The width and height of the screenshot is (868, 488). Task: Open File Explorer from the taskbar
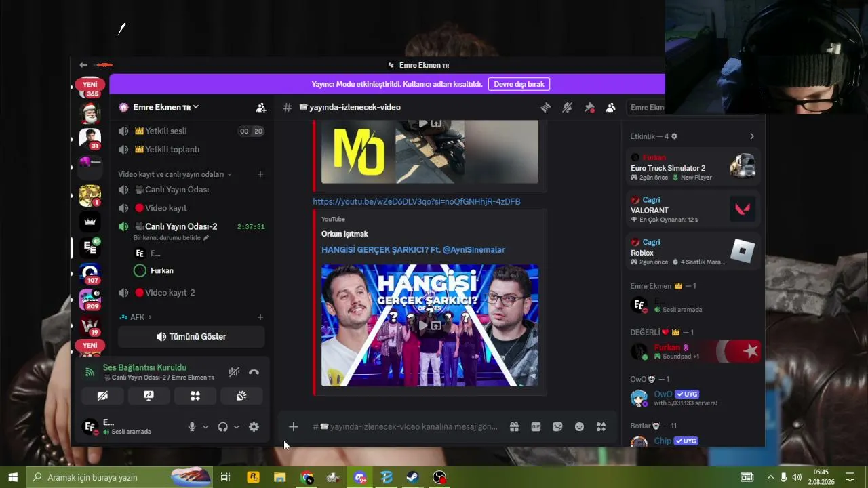point(279,477)
